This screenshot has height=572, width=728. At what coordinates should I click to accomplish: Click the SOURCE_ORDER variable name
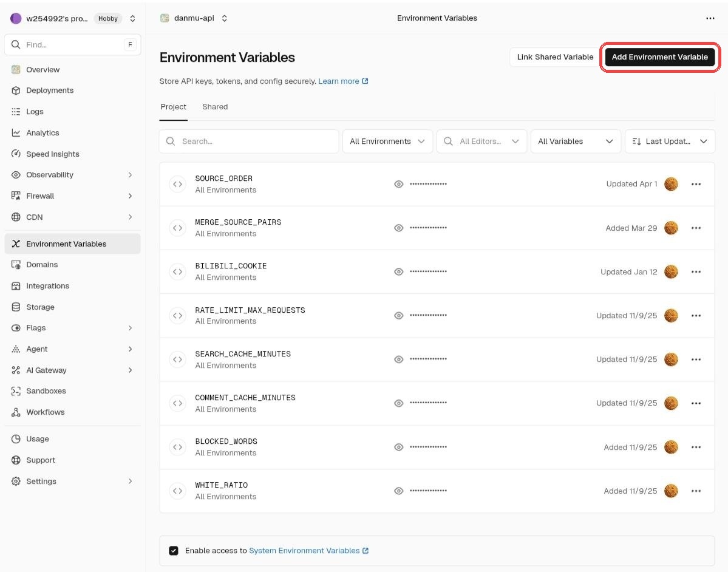click(x=224, y=179)
